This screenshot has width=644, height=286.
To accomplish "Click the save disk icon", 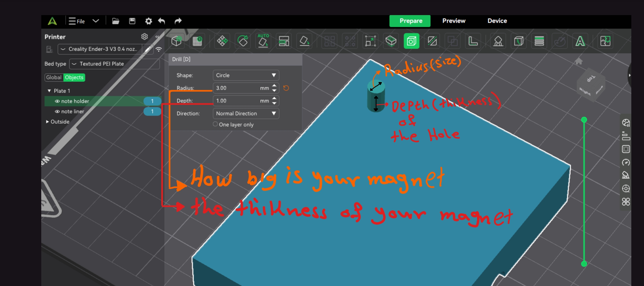I will 132,21.
